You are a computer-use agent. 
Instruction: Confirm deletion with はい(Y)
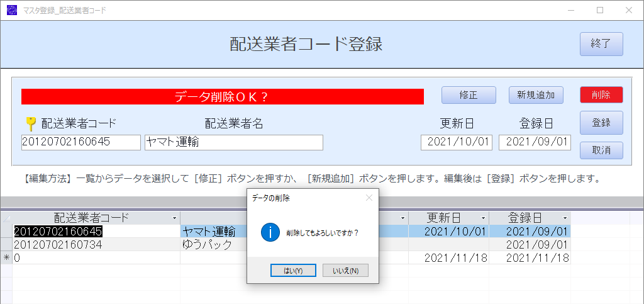293,271
